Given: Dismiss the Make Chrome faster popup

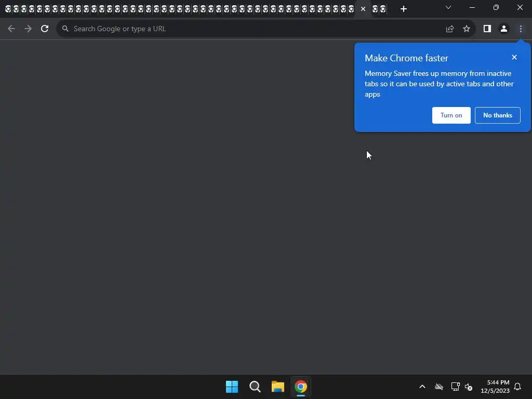Looking at the screenshot, I should click(514, 57).
